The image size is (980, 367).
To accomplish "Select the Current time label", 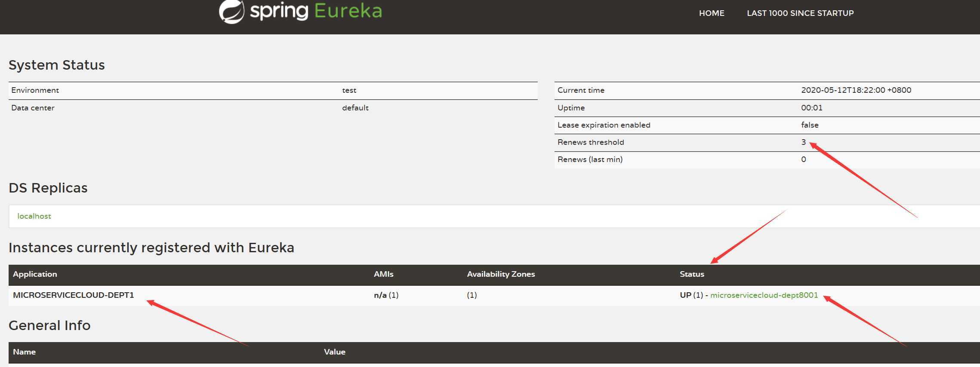I will click(581, 90).
